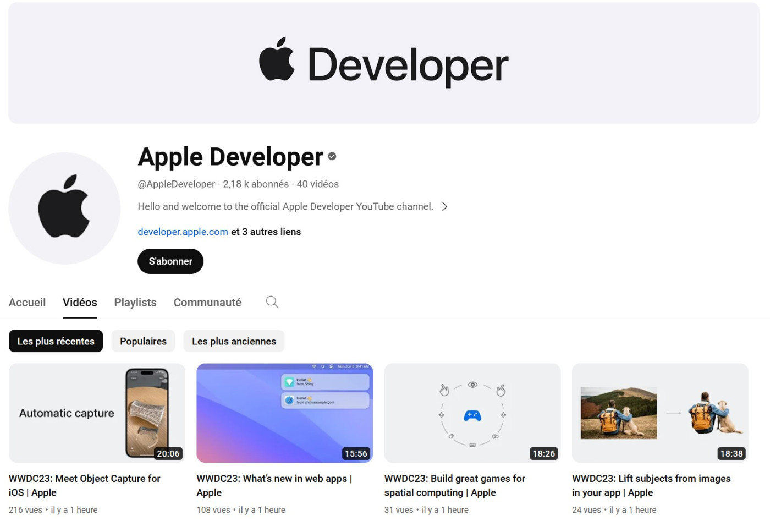770x532 pixels.
Task: Click the 31 vues view count
Action: (399, 510)
